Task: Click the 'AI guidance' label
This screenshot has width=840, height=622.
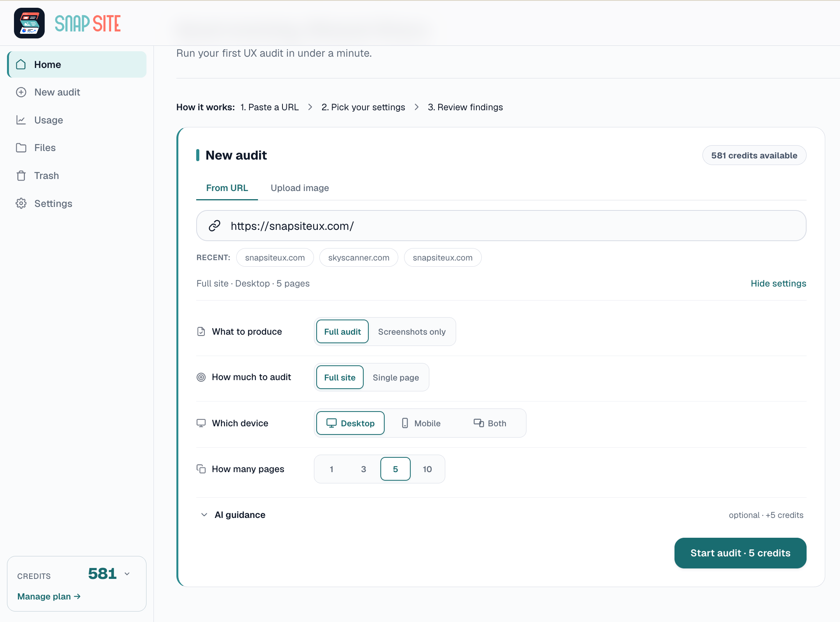Action: [240, 515]
